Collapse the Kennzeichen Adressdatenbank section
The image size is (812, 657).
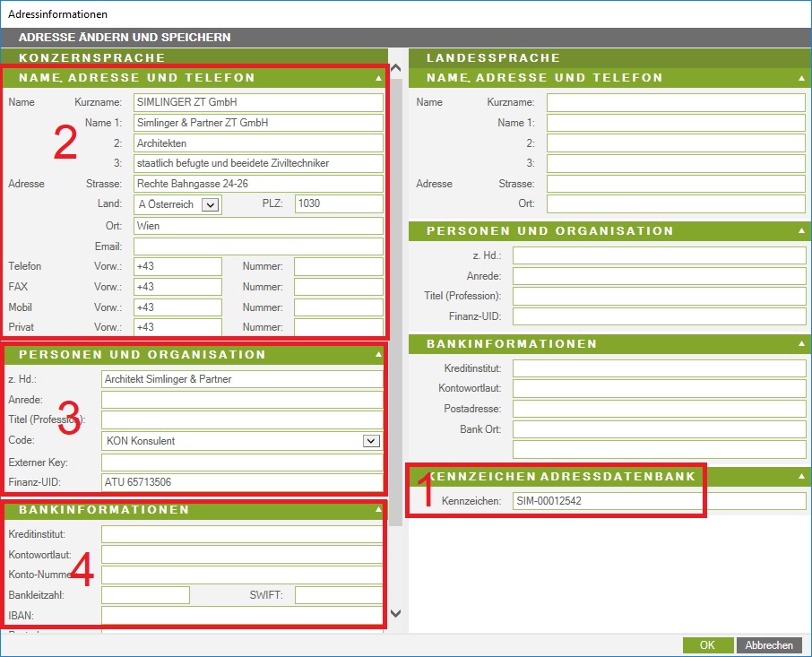801,477
